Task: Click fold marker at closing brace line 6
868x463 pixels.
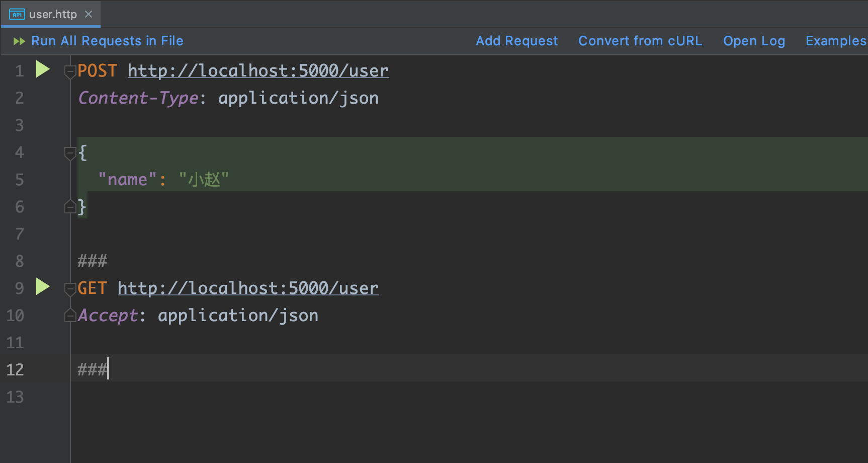Action: click(70, 206)
